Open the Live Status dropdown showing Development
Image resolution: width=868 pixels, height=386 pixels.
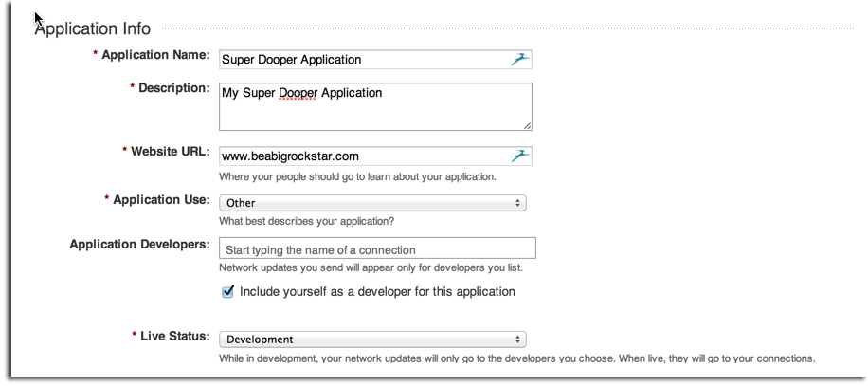[371, 340]
